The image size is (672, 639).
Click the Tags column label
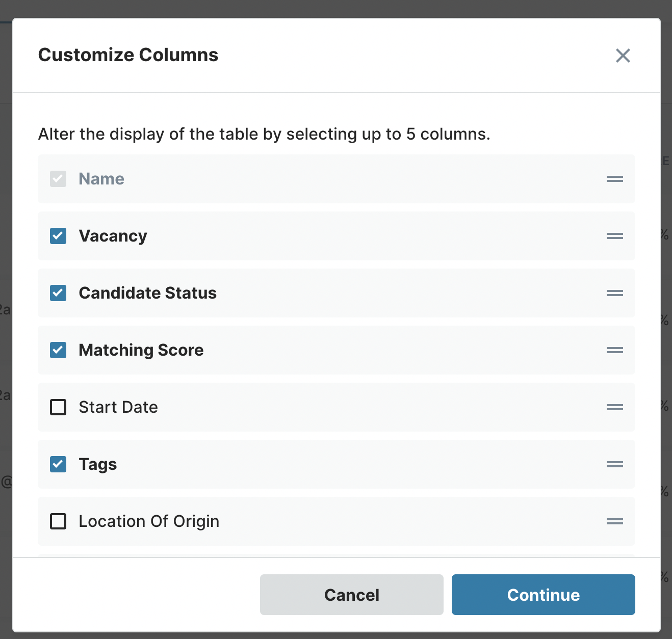click(x=98, y=464)
